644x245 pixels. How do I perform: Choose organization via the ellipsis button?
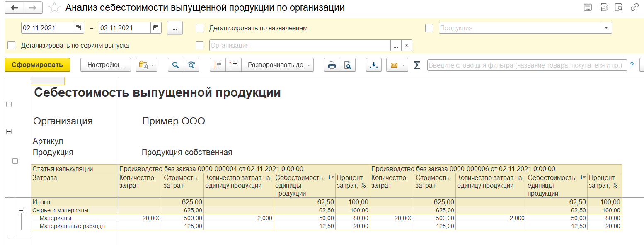(x=396, y=45)
